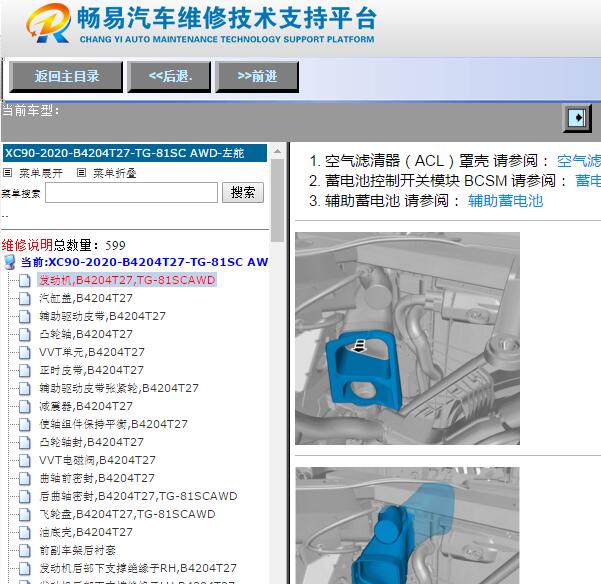The height and width of the screenshot is (584, 601).
Task: Collapse all menus via 菜单折叠
Action: (115, 173)
